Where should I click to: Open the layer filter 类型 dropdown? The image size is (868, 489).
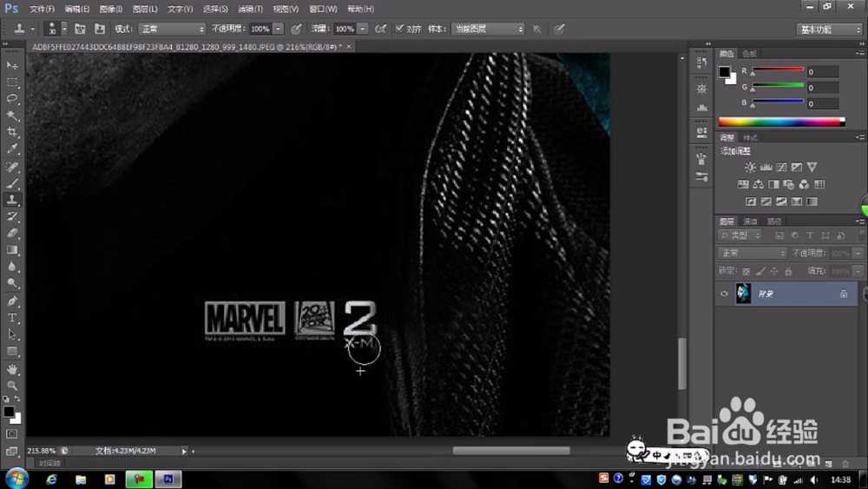[740, 235]
